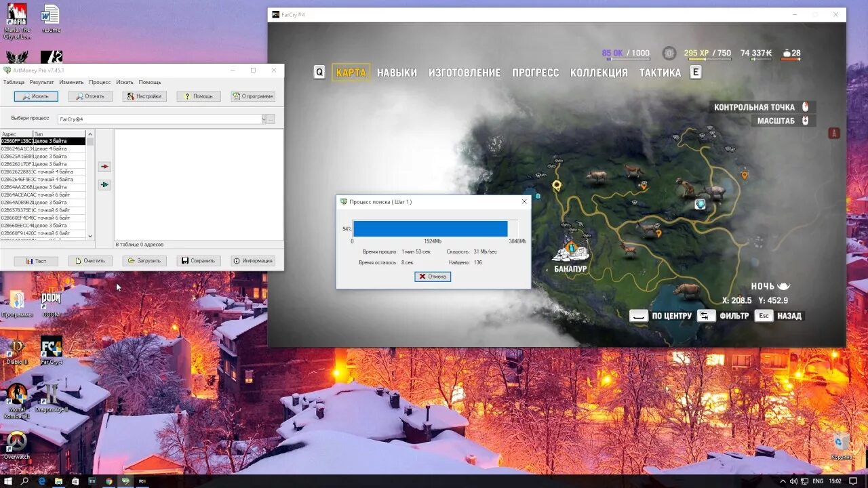Viewport: 868px width, 488px height.
Task: Select address row 02B62622B85
Action: tap(43, 171)
